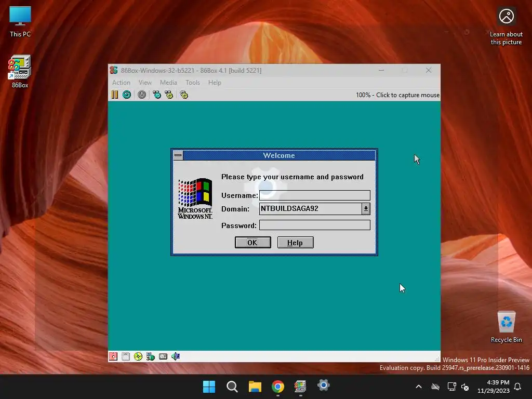The image size is (532, 399).
Task: Open the notification bell
Action: point(518,387)
